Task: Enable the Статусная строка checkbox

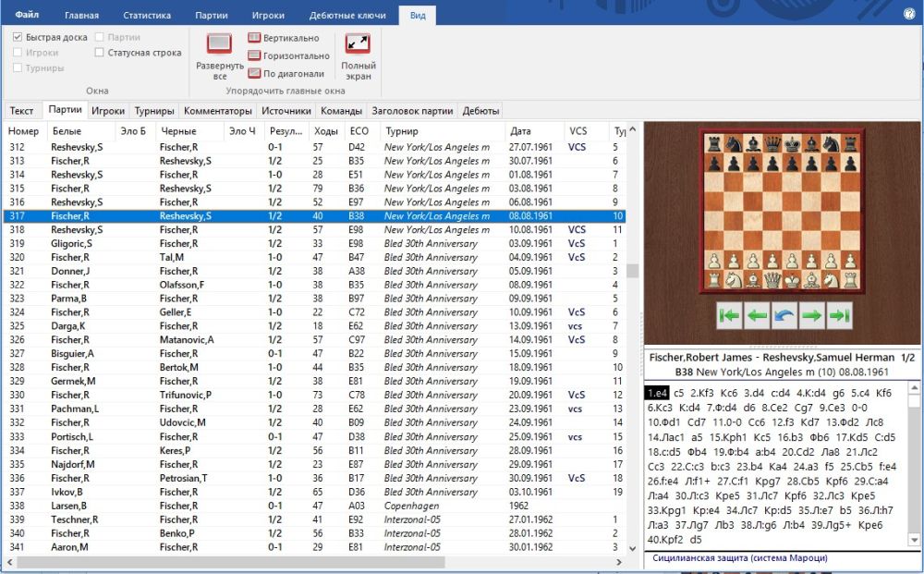Action: pos(100,53)
